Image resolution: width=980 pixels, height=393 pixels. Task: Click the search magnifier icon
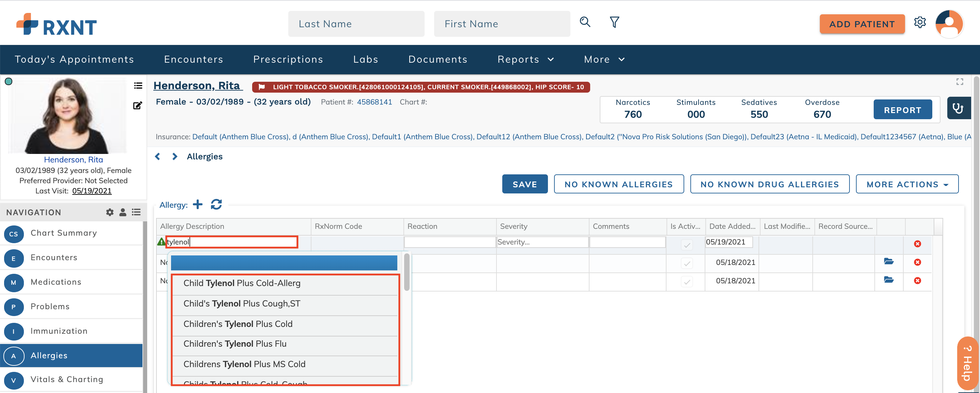tap(585, 22)
